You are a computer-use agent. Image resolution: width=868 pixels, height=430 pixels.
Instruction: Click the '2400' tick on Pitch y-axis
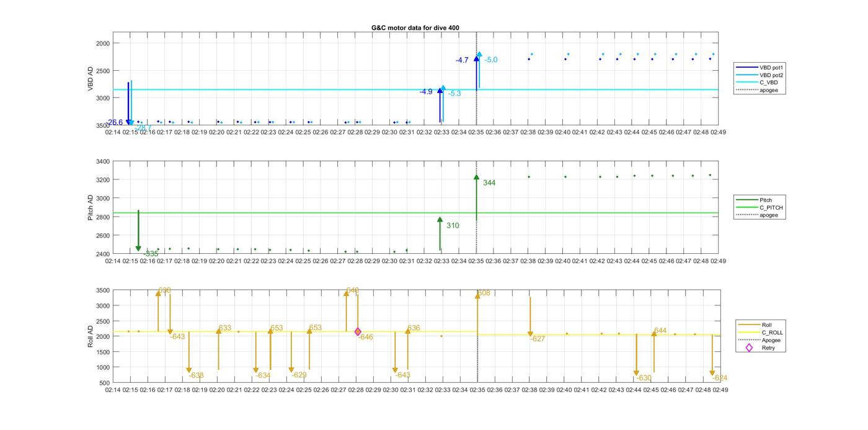coord(103,254)
